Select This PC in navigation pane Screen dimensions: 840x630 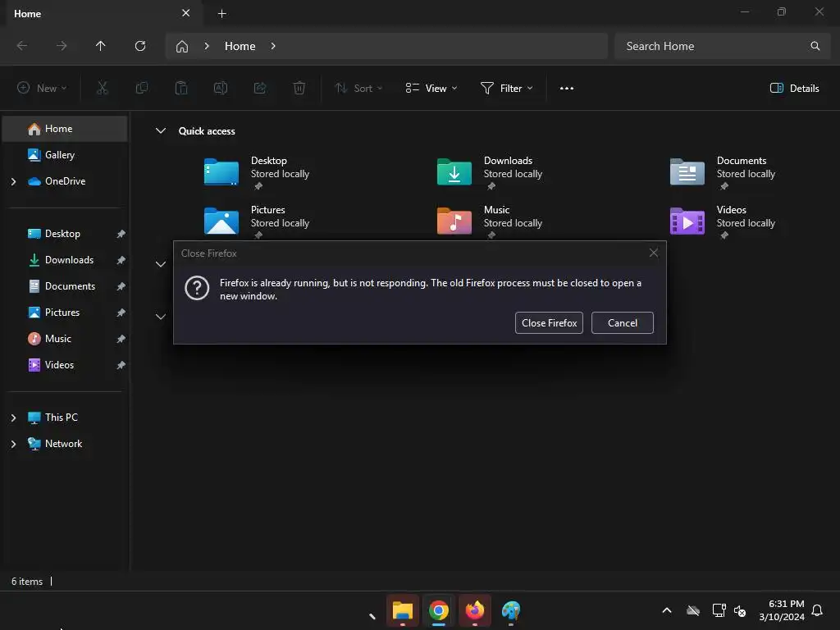pos(61,418)
